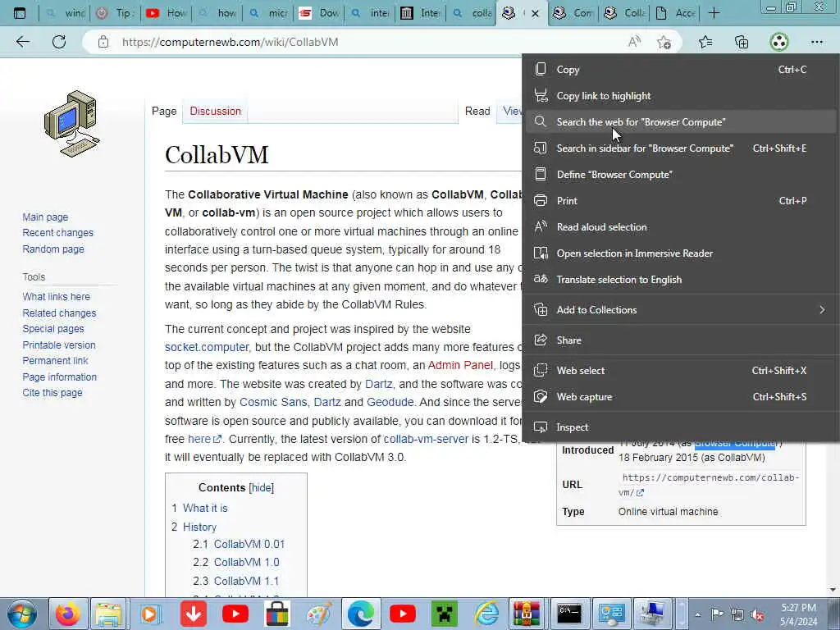Choose Copy from the context menu
The width and height of the screenshot is (840, 630).
tap(680, 70)
